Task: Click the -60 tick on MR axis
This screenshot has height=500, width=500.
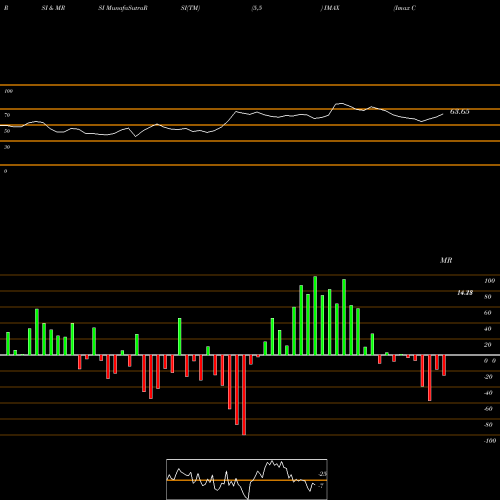Action: click(488, 409)
